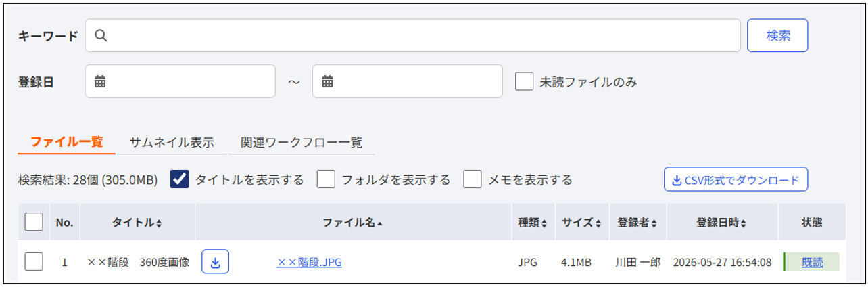Open the start date calendar icon
The width and height of the screenshot is (868, 287).
[100, 82]
